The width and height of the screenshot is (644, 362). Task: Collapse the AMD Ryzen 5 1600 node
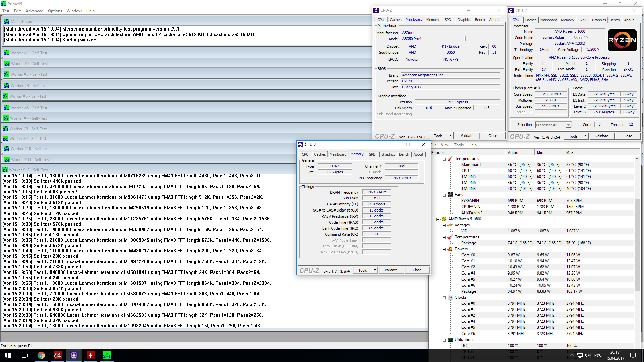[438, 219]
